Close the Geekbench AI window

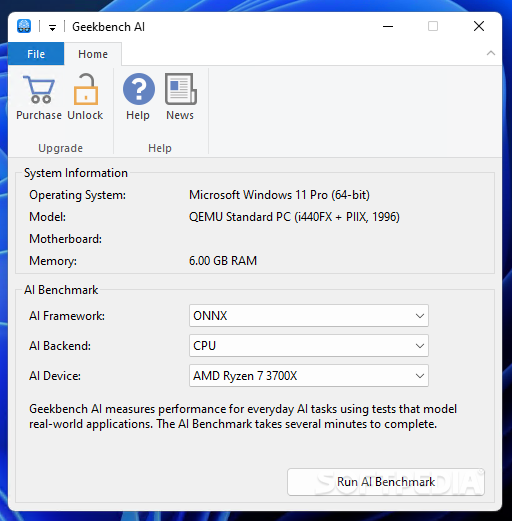[479, 26]
